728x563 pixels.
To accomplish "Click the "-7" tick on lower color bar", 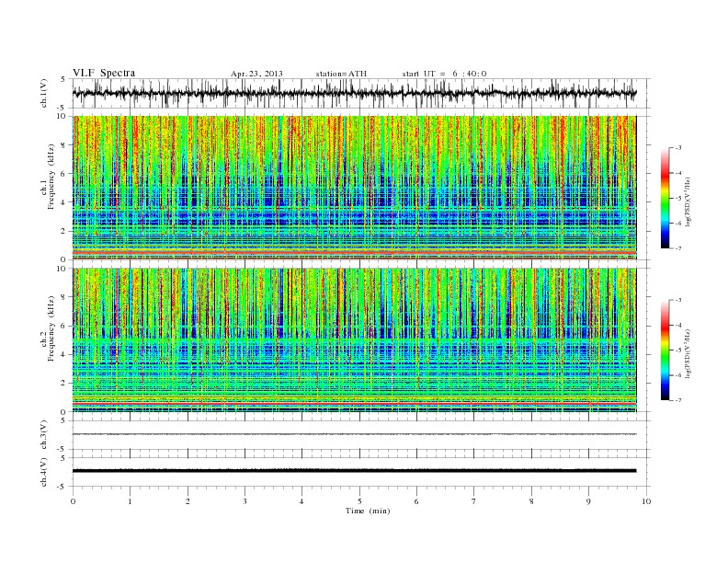I will tap(678, 400).
